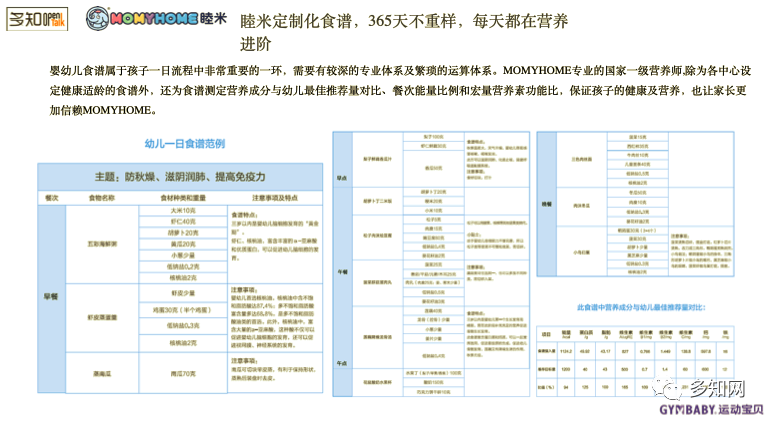Click the MOMYHOME睦米 brand wordmark
This screenshot has height=422, width=770.
click(168, 19)
